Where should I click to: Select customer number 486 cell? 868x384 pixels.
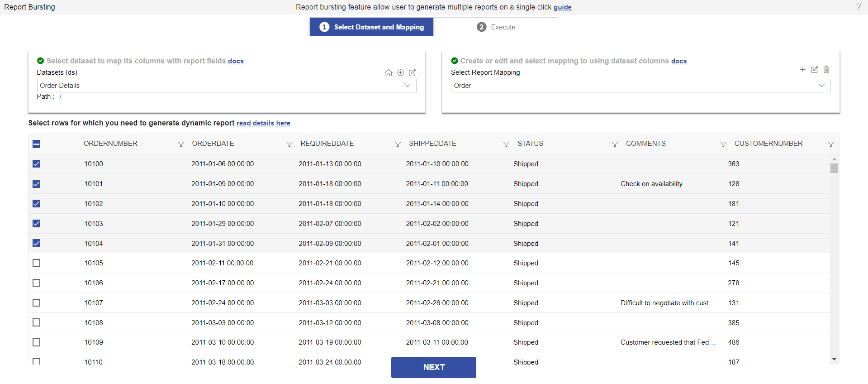tap(734, 342)
